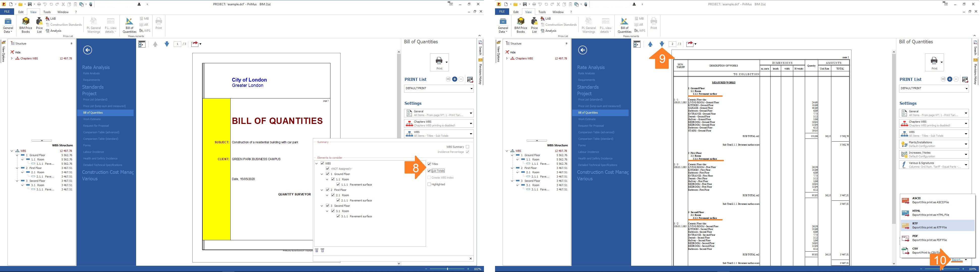The height and width of the screenshot is (272, 980).
Task: Open Analysis in left window ribbon
Action: tap(54, 31)
